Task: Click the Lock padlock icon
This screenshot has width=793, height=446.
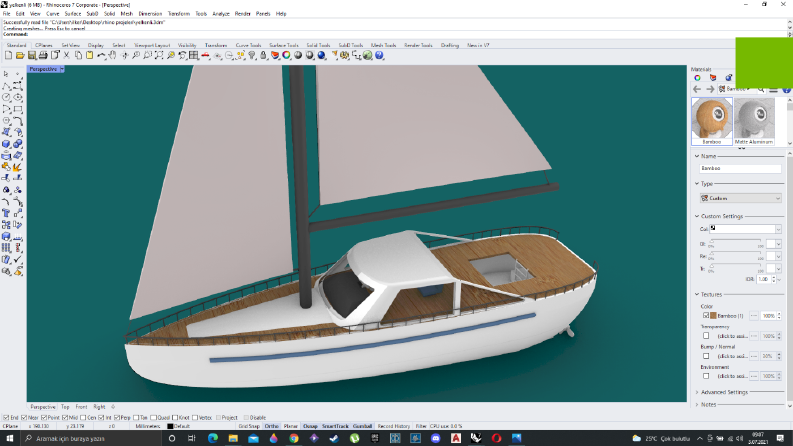Action: click(263, 55)
